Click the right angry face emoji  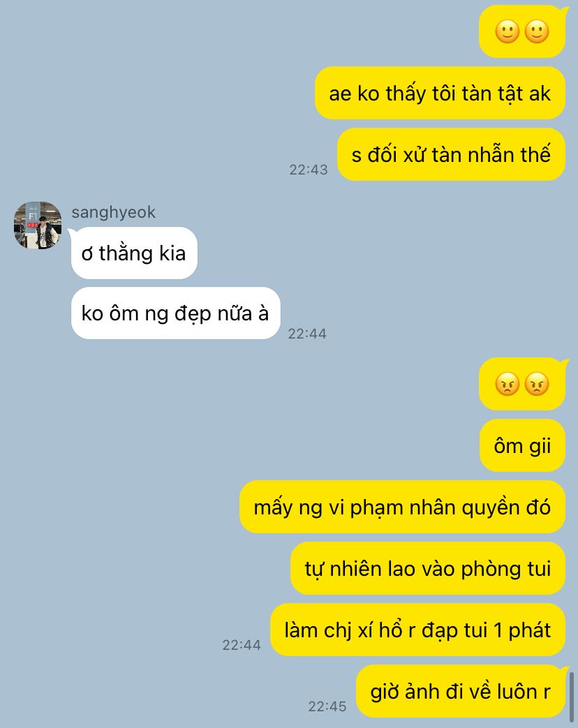[537, 384]
